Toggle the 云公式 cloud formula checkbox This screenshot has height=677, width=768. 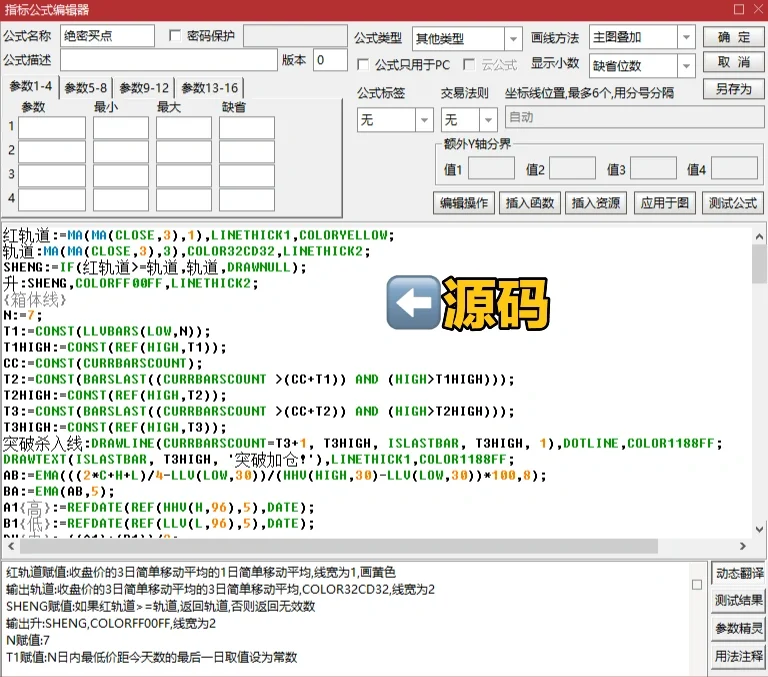[x=469, y=65]
